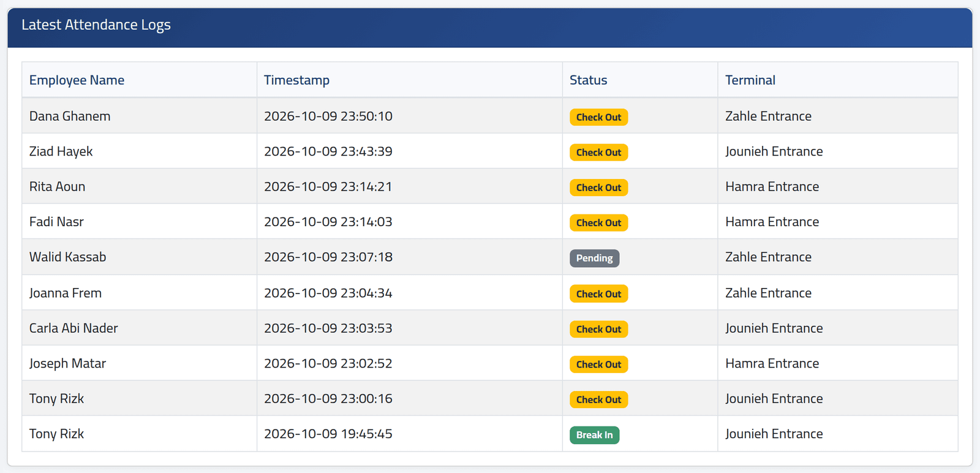Click the gray "Pending" status badge

pos(594,258)
